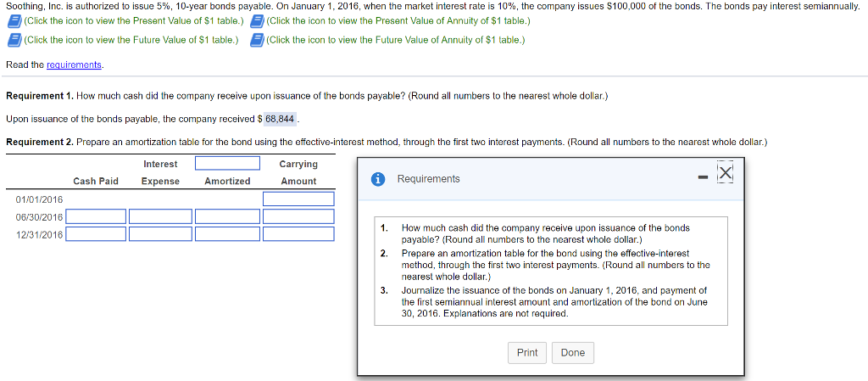The height and width of the screenshot is (381, 868).
Task: Click the Print button
Action: 527,353
